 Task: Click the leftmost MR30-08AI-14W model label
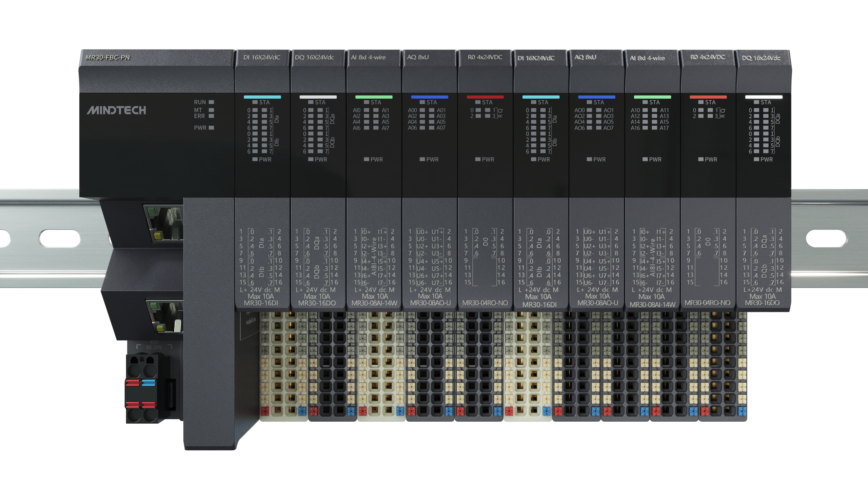(x=374, y=303)
